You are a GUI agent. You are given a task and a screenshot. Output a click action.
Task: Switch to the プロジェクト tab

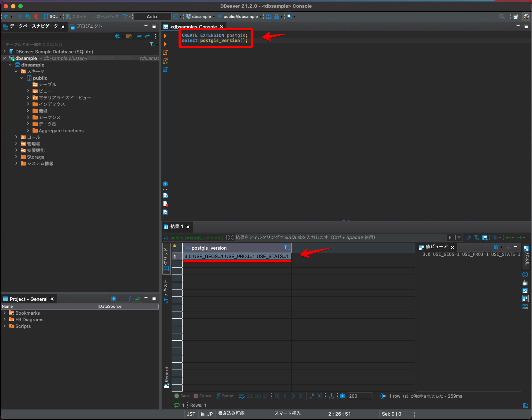coord(86,26)
